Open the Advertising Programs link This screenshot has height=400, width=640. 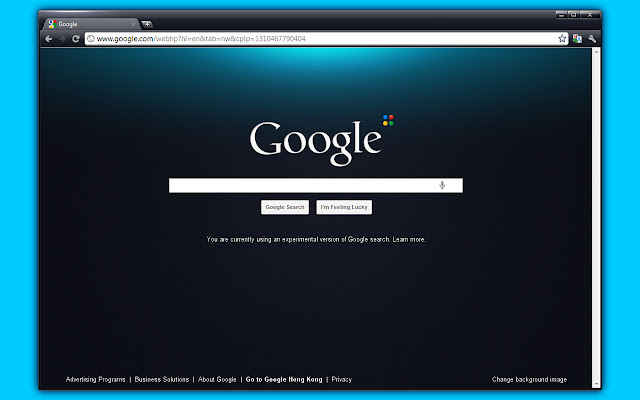(96, 380)
